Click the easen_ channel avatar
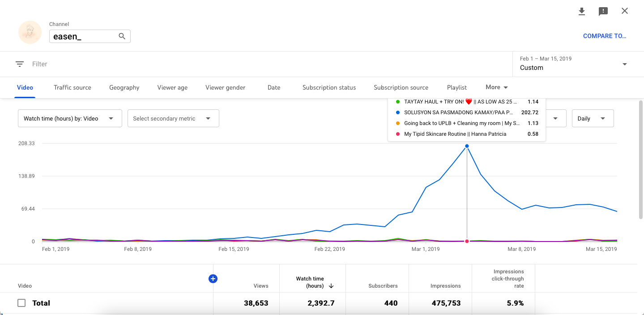The width and height of the screenshot is (644, 315). [x=30, y=32]
